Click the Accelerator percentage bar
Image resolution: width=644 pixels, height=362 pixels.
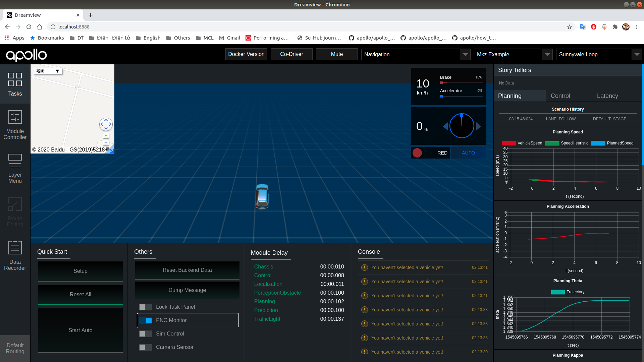[x=461, y=96]
